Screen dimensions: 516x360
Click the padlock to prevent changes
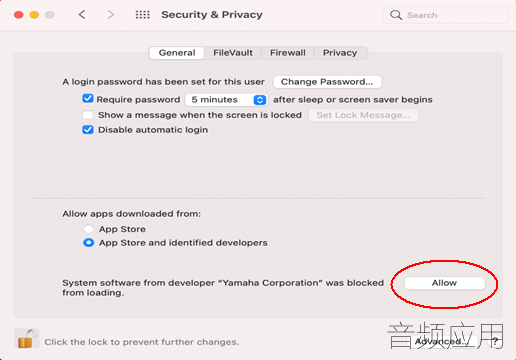coord(27,339)
